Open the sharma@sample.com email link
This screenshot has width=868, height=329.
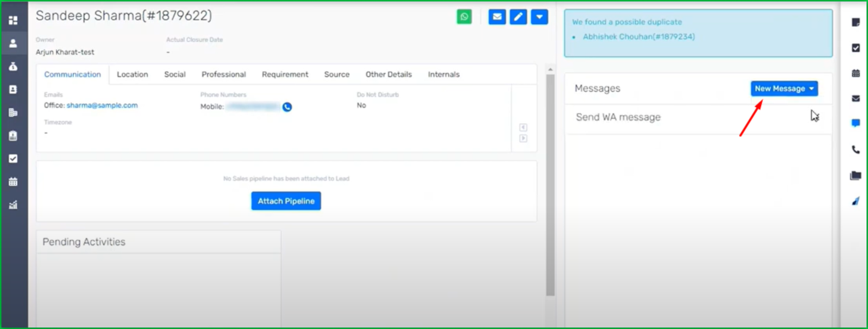(x=102, y=105)
